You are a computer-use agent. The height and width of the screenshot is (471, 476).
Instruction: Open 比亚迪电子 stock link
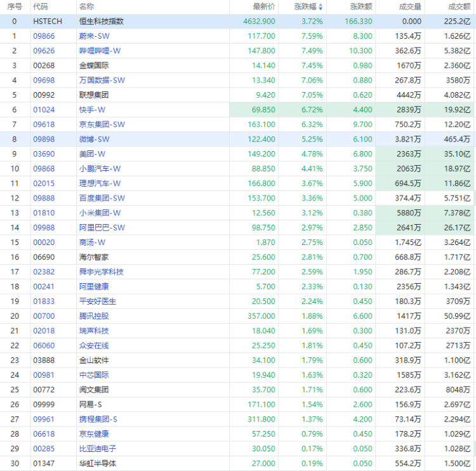point(98,449)
